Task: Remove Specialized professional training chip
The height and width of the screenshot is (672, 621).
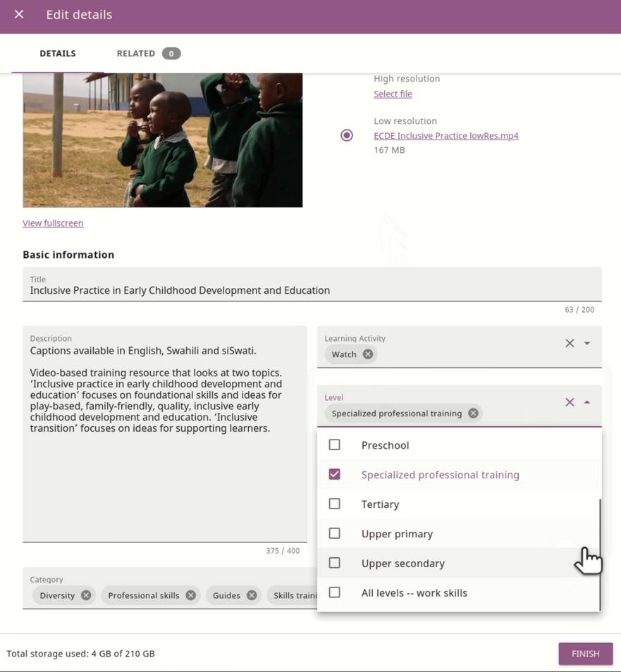Action: point(473,413)
